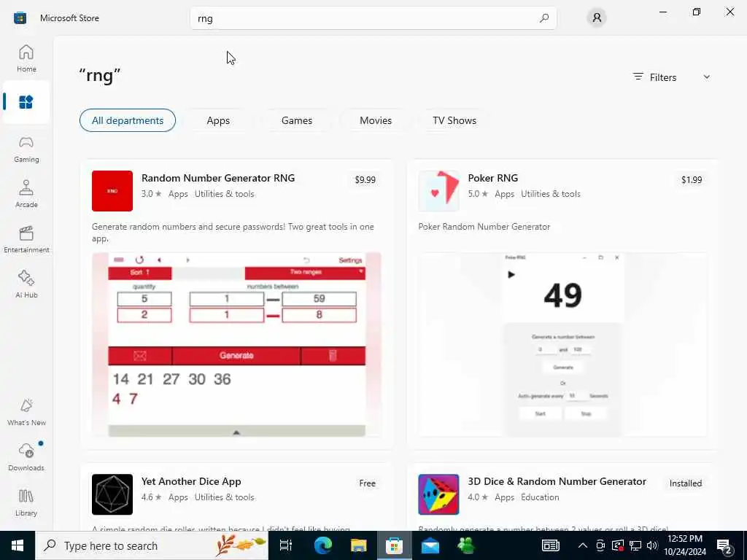Screen dimensions: 747x560
Task: Switch to the Movies filter tab
Action: tap(376, 120)
